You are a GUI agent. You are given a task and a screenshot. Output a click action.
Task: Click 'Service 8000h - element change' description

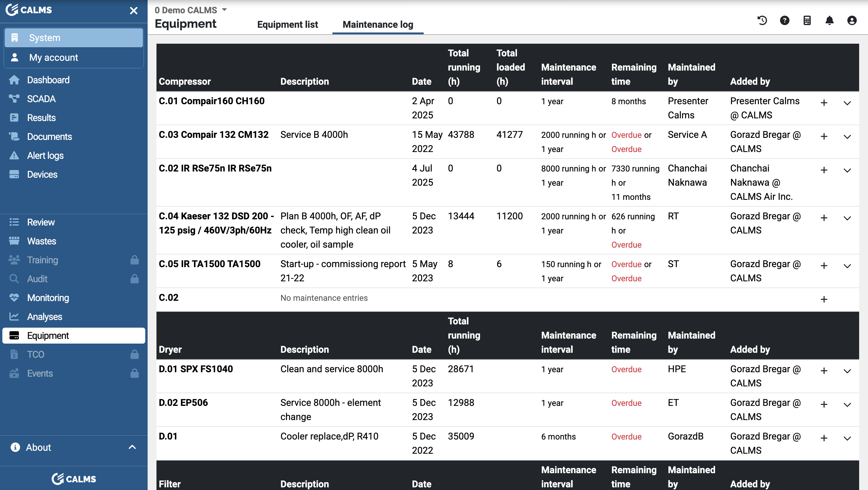[x=331, y=410]
